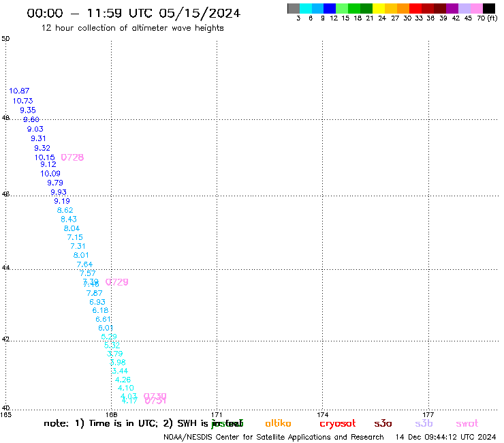The height and width of the screenshot is (443, 504).
Task: Click the 6.93 wave height value
Action: pos(97,302)
